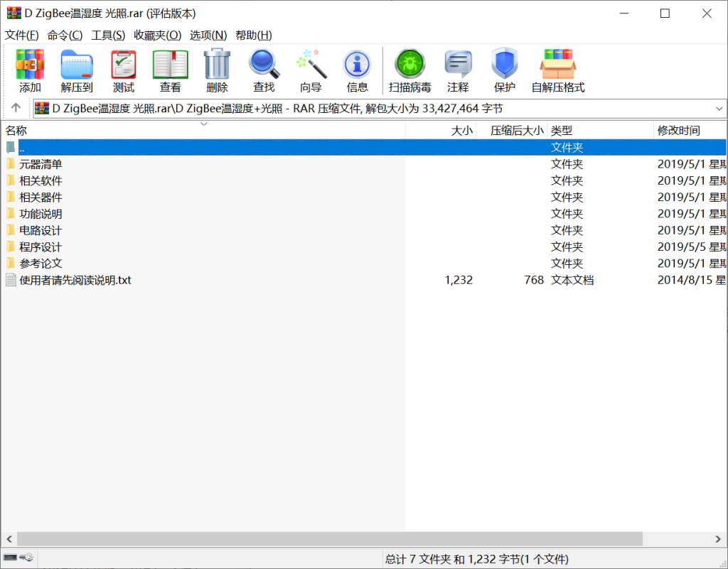Viewport: 728px width, 569px height.
Task: Start 扫描病毒 virus scan
Action: point(409,70)
